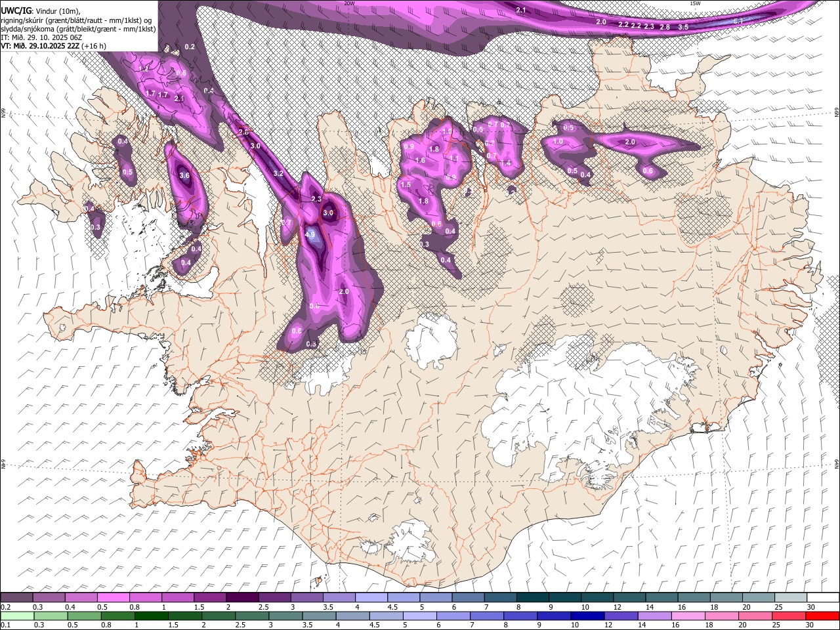Click the 5.1 value in the top band
The image size is (840, 630).
tap(738, 21)
